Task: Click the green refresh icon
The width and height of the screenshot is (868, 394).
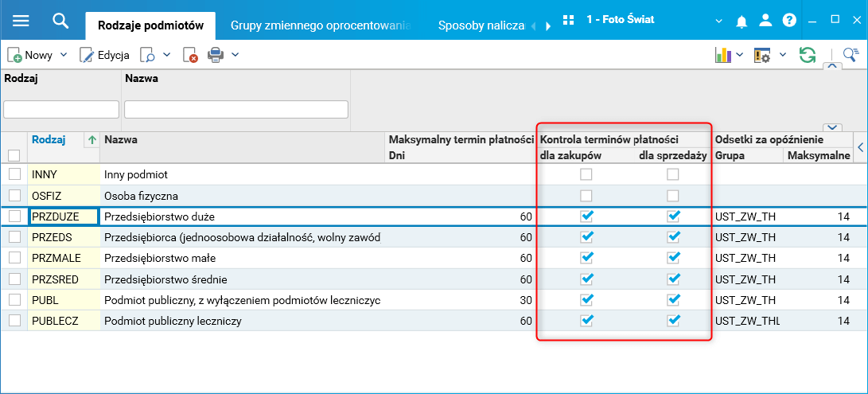Action: [808, 55]
